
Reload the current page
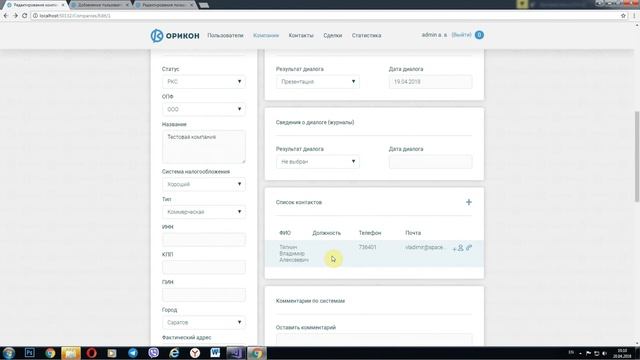click(24, 16)
